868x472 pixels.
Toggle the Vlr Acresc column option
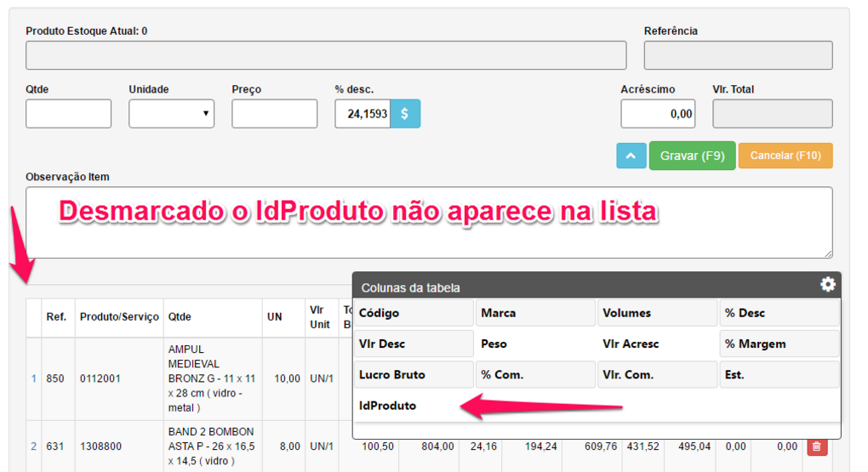coord(657,344)
